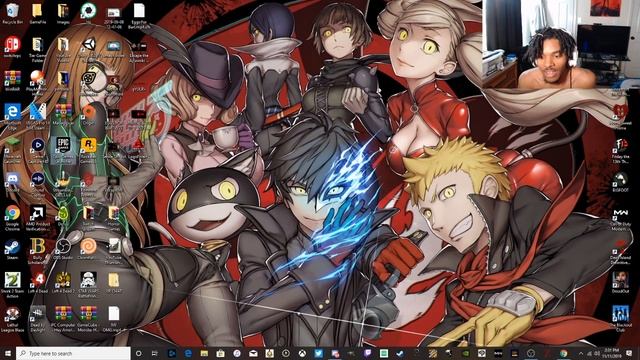Open Microsoft Store from the taskbar
Image resolution: width=640 pixels, height=360 pixels.
click(x=220, y=353)
